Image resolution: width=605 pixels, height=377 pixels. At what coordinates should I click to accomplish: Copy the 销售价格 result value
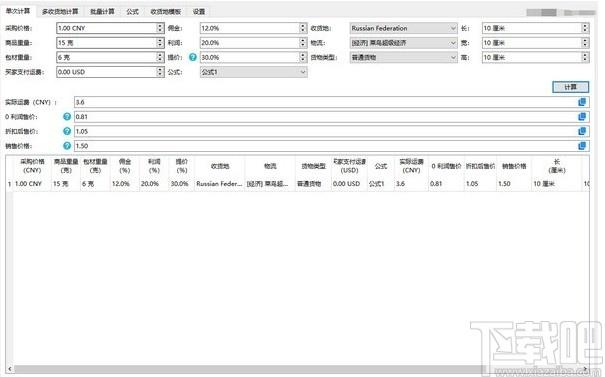click(x=582, y=146)
